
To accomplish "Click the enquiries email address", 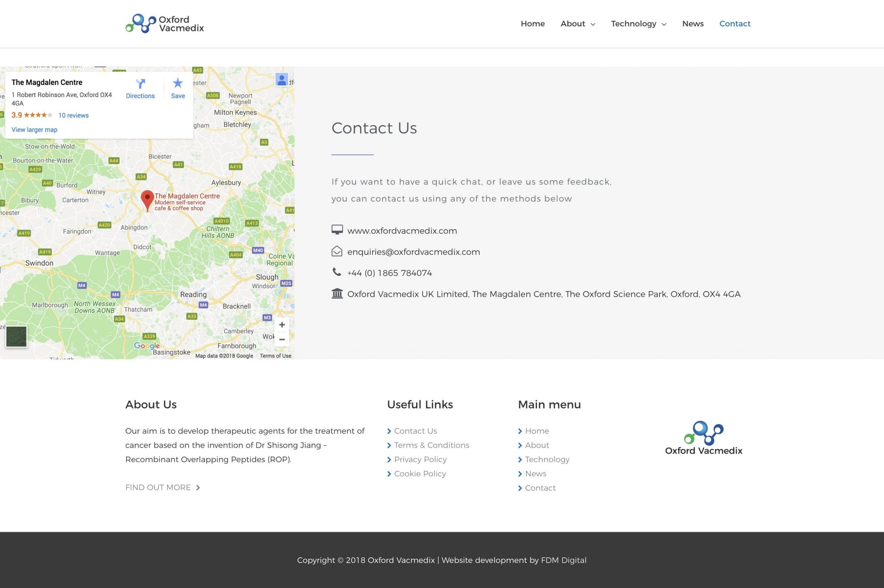I will click(x=413, y=252).
